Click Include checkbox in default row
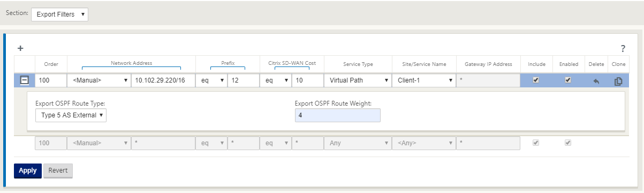This screenshot has width=644, height=193. (x=536, y=143)
